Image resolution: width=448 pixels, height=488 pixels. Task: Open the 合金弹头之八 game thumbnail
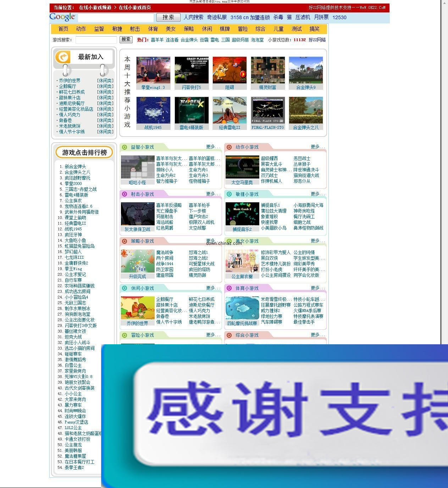tap(306, 110)
